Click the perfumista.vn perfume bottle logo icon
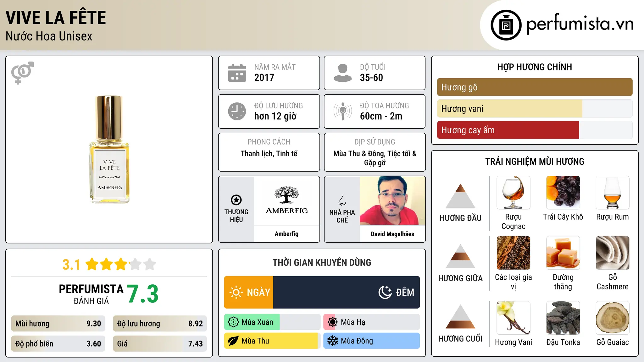This screenshot has height=362, width=644. click(506, 25)
